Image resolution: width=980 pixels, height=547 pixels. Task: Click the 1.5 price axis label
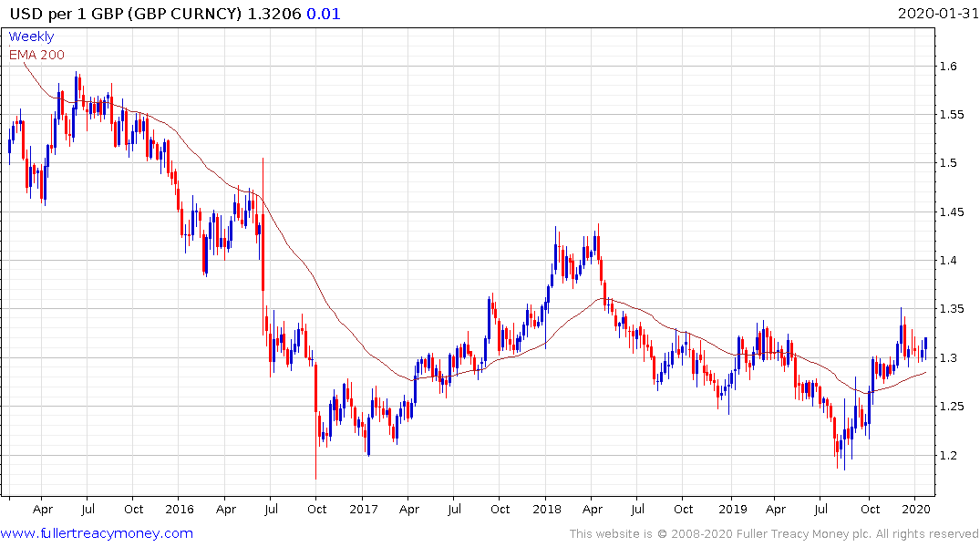click(948, 163)
